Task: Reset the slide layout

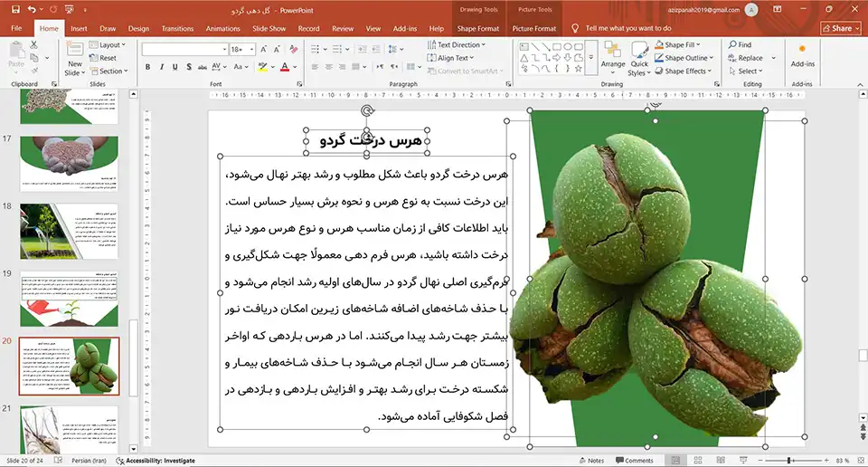Action: (x=103, y=58)
